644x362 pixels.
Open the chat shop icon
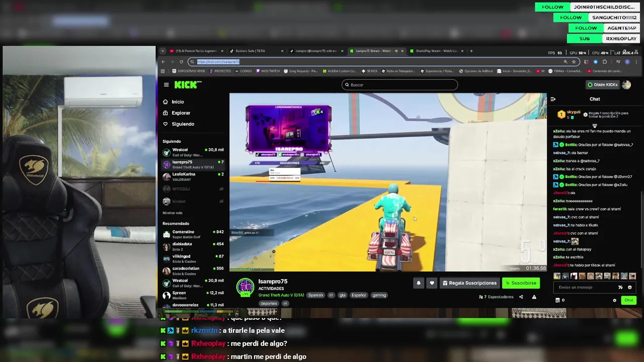click(557, 300)
